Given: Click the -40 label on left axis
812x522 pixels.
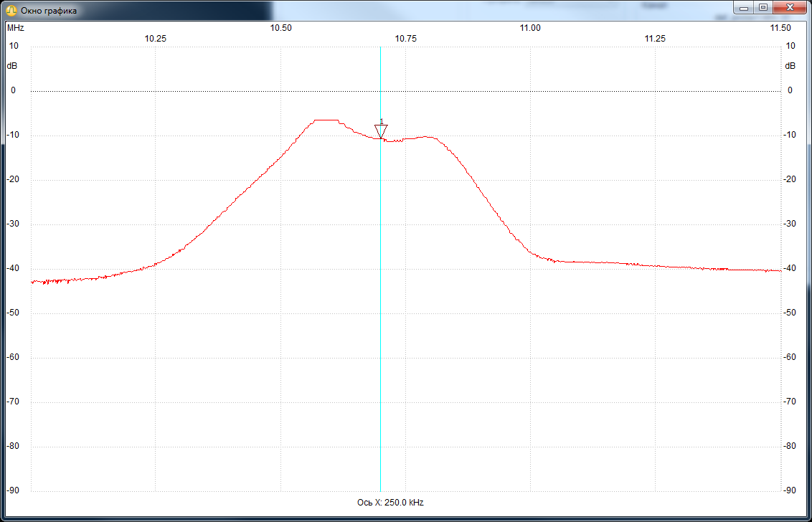Looking at the screenshot, I should point(14,268).
